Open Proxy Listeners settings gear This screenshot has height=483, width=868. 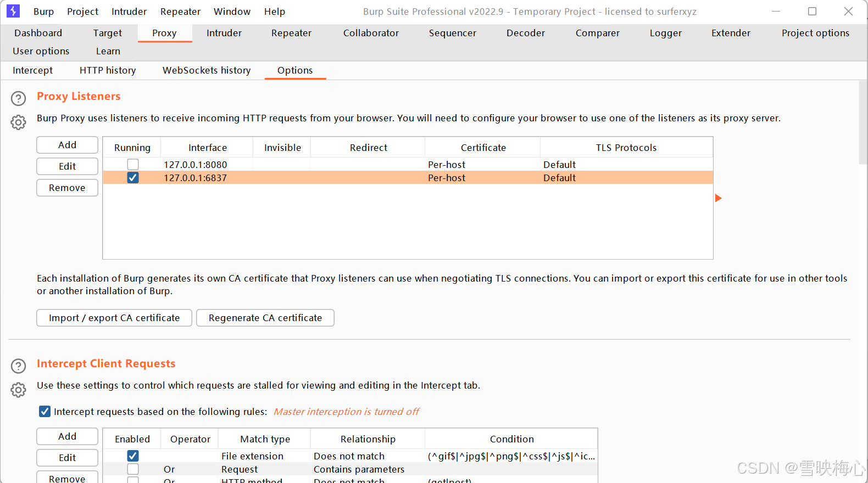tap(18, 122)
